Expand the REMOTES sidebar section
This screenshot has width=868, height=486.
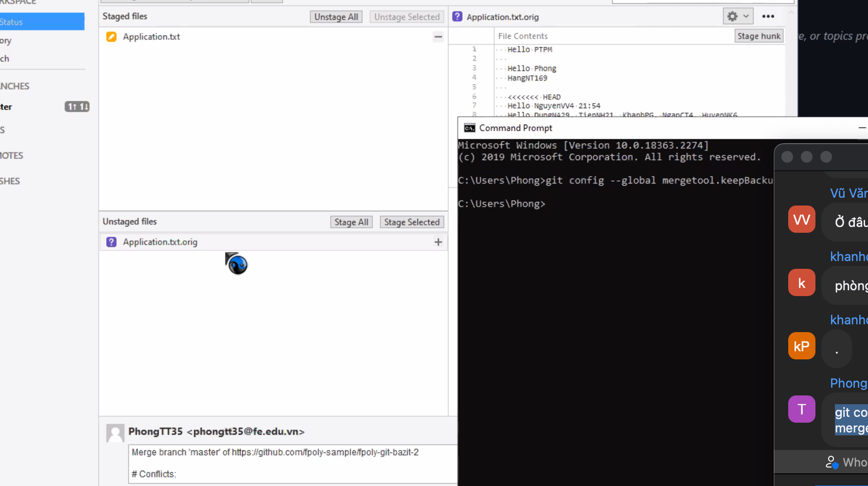point(12,155)
